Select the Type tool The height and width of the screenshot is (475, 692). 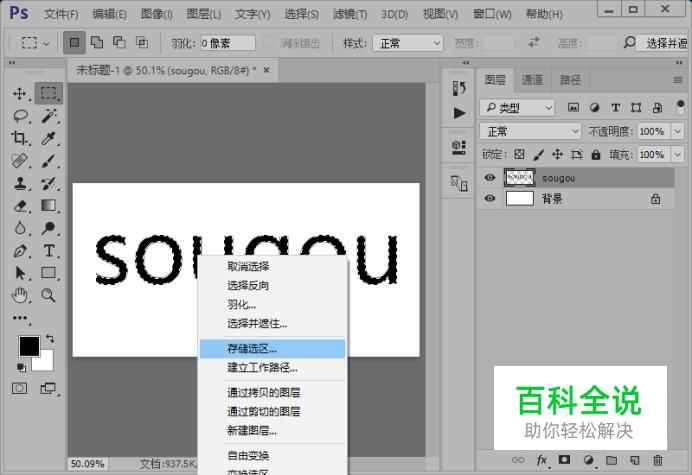click(49, 251)
